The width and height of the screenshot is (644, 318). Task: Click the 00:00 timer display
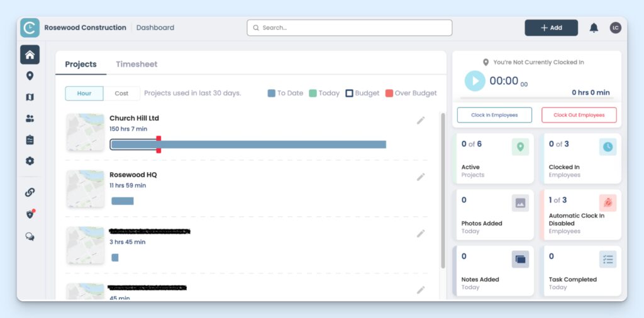point(508,81)
